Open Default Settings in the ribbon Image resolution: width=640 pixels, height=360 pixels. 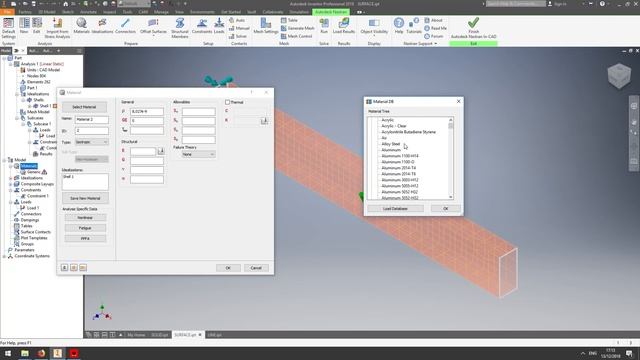coord(8,28)
